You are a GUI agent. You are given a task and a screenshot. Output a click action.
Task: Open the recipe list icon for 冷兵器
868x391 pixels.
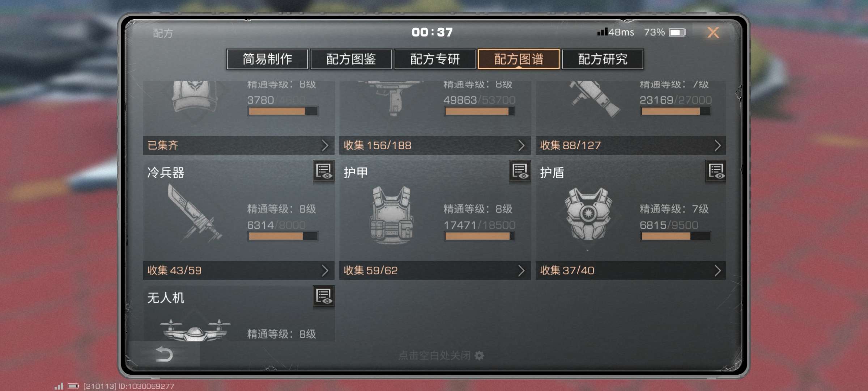(324, 171)
